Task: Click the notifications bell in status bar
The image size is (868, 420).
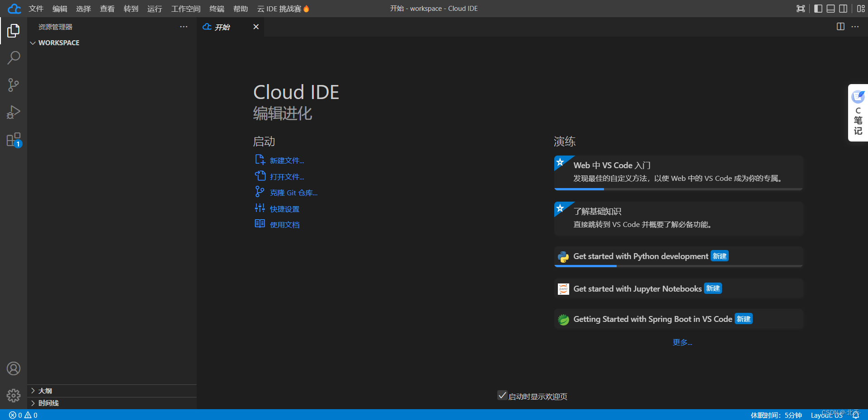Action: tap(856, 415)
